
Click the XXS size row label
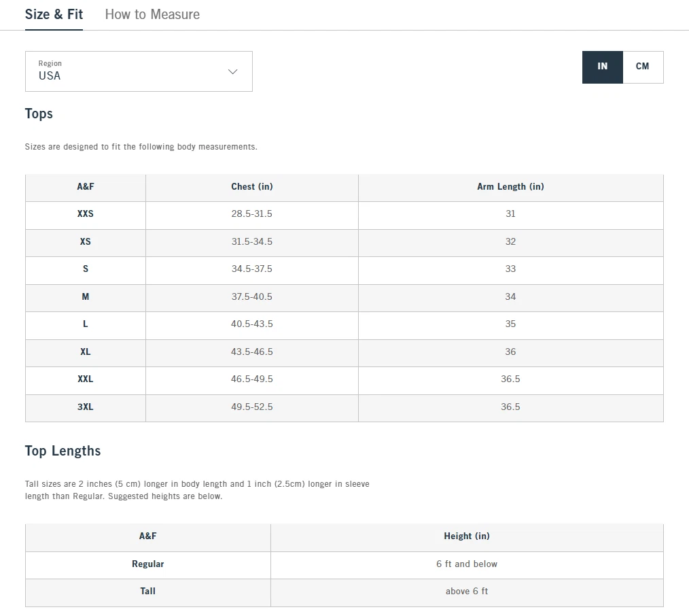(85, 213)
